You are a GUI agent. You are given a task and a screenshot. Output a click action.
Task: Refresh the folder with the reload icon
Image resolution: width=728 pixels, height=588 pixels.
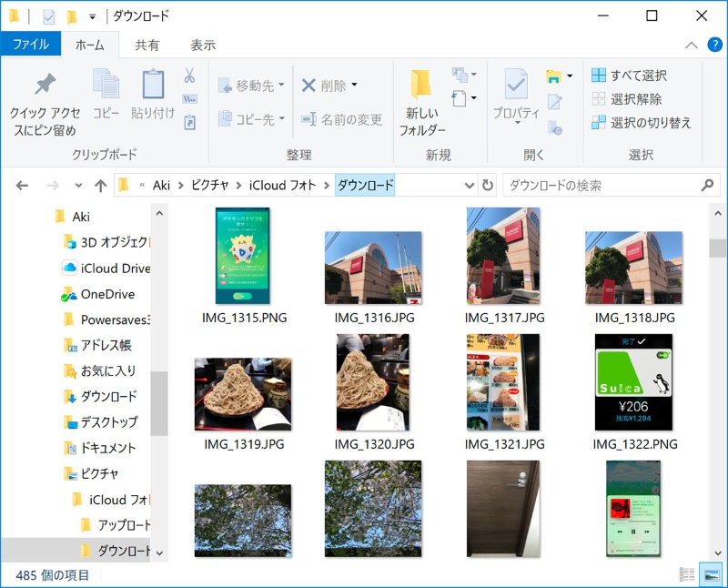point(488,186)
